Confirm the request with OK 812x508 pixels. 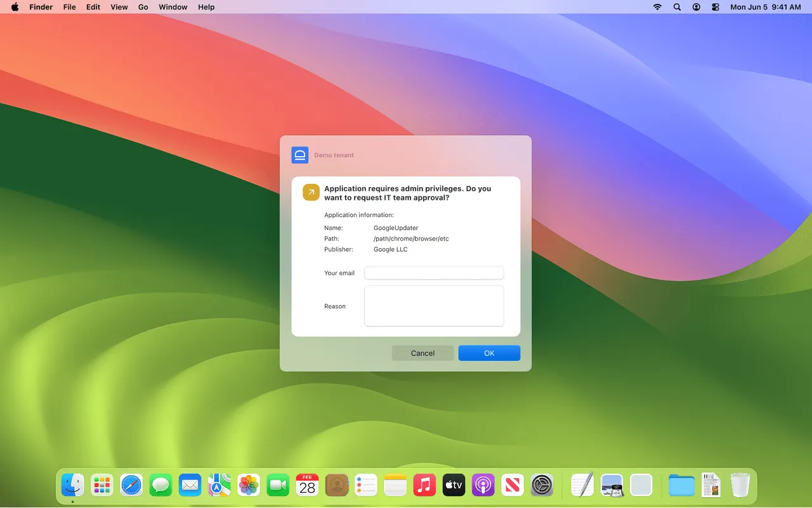coord(489,353)
